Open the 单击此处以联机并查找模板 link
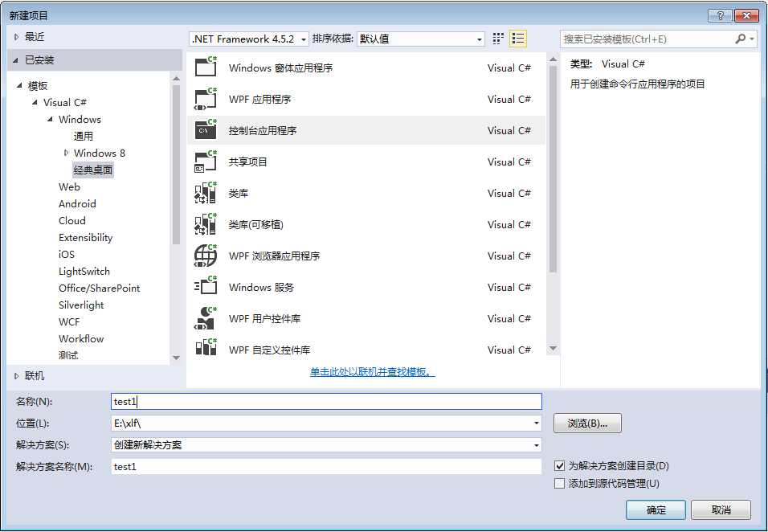Screen dimensions: 768x532 [372, 372]
